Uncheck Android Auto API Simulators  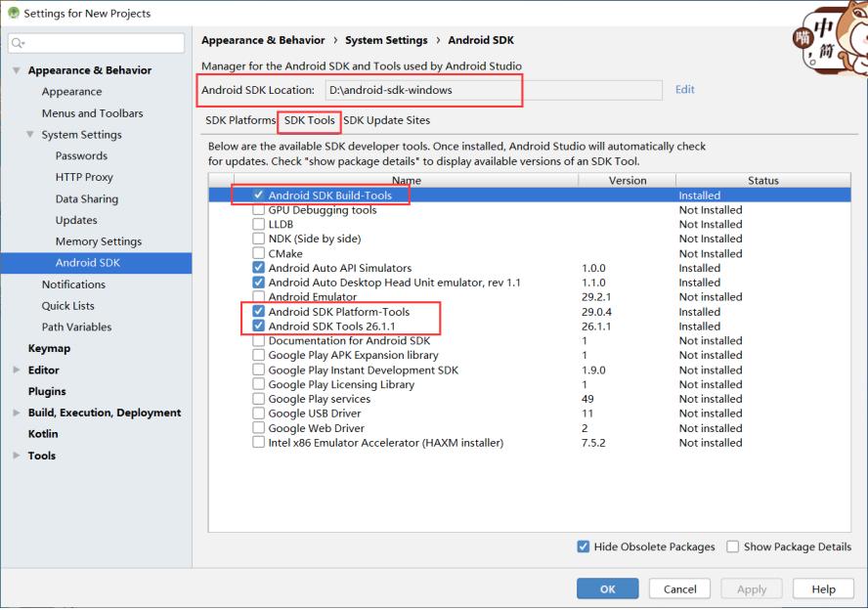point(258,268)
